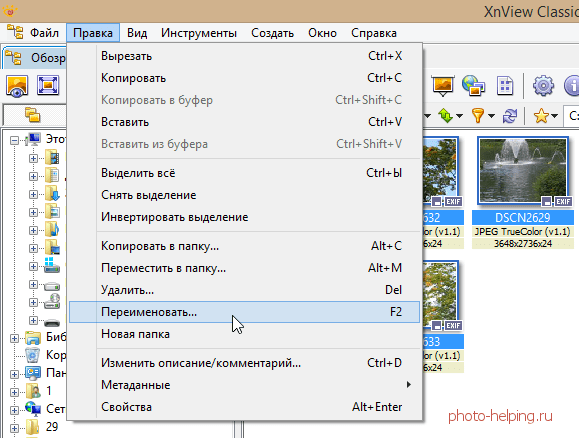
Task: Expand the Панель управления tree node
Action: [14, 374]
